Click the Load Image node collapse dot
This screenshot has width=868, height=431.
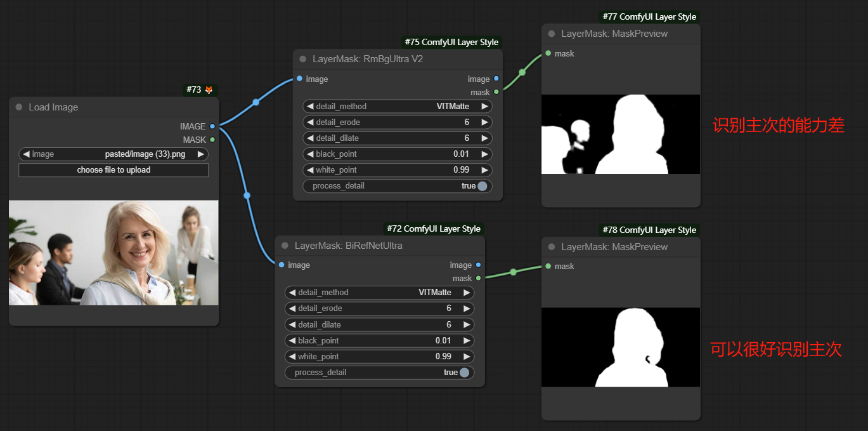click(18, 107)
